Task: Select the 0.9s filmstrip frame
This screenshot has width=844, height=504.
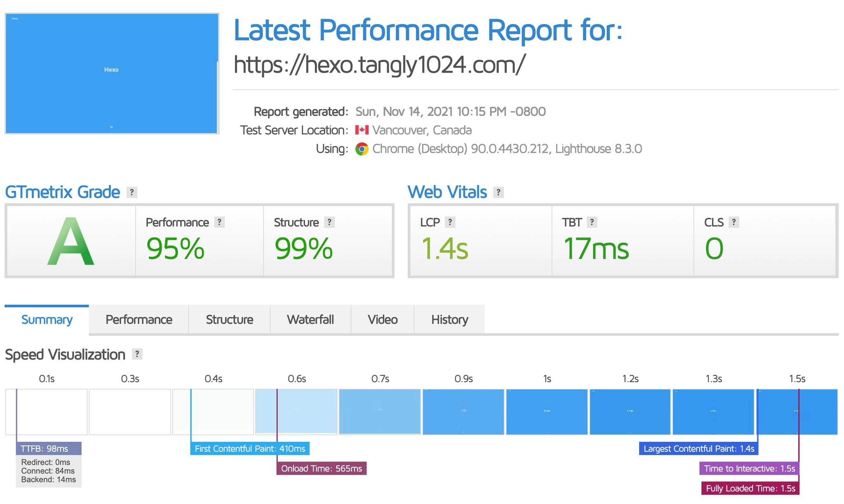Action: [x=463, y=412]
